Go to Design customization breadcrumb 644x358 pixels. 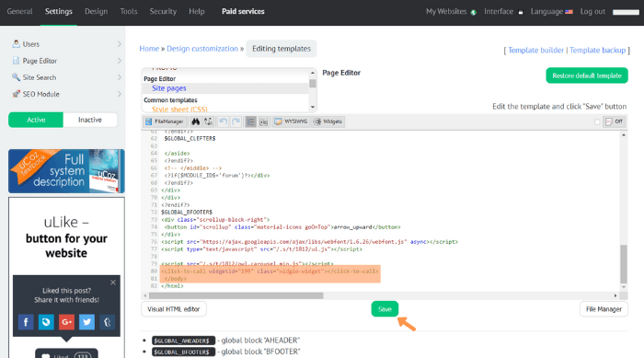coord(202,49)
